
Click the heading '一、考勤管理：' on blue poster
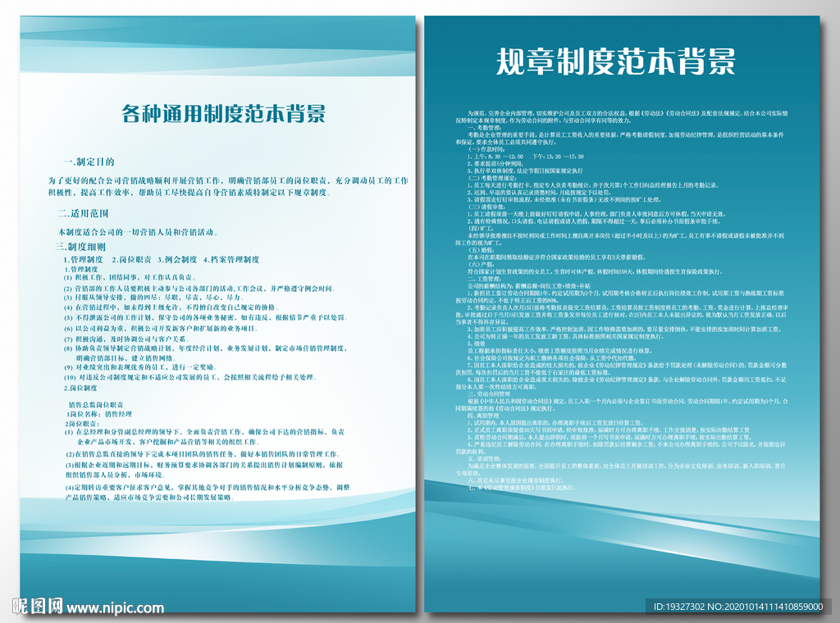pyautogui.click(x=485, y=128)
